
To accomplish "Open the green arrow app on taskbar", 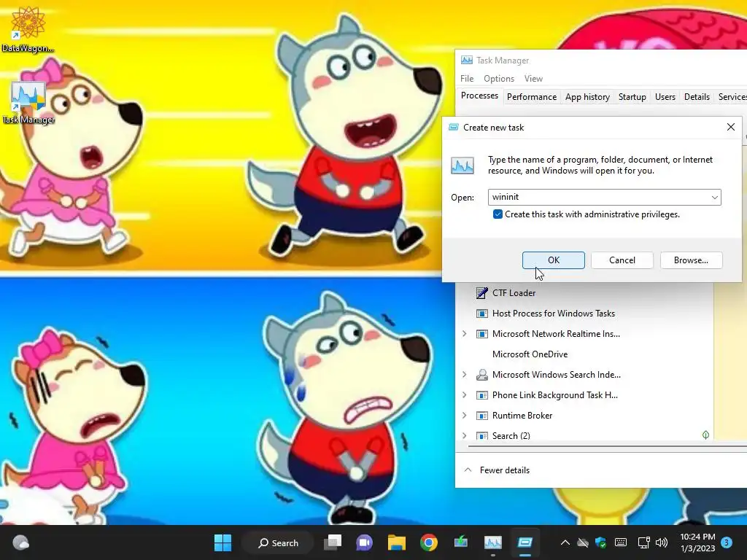I will tap(461, 542).
